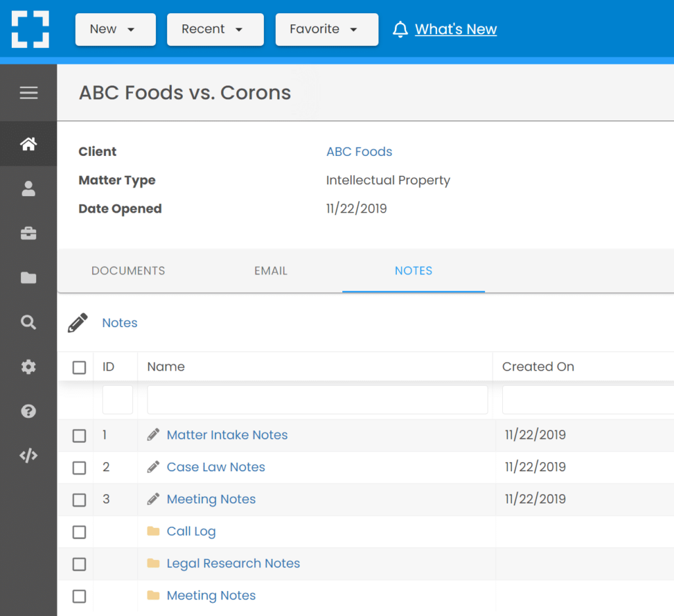The image size is (674, 616).
Task: Click the home icon in sidebar
Action: (x=28, y=144)
